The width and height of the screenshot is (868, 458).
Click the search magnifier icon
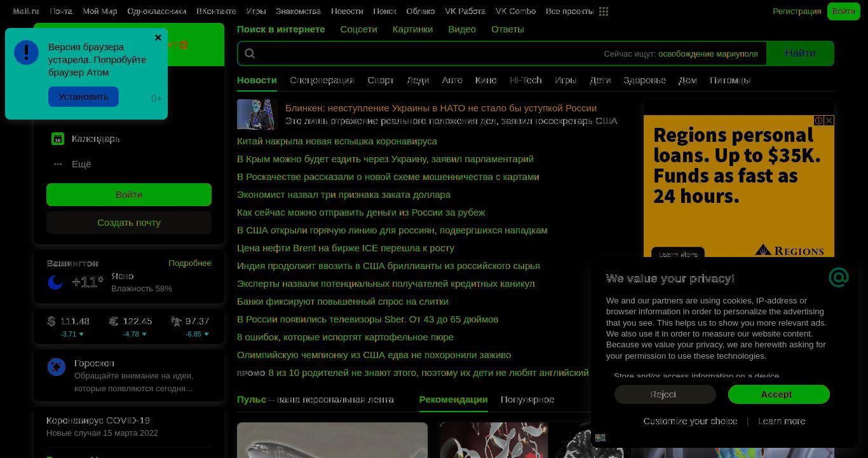click(x=250, y=53)
